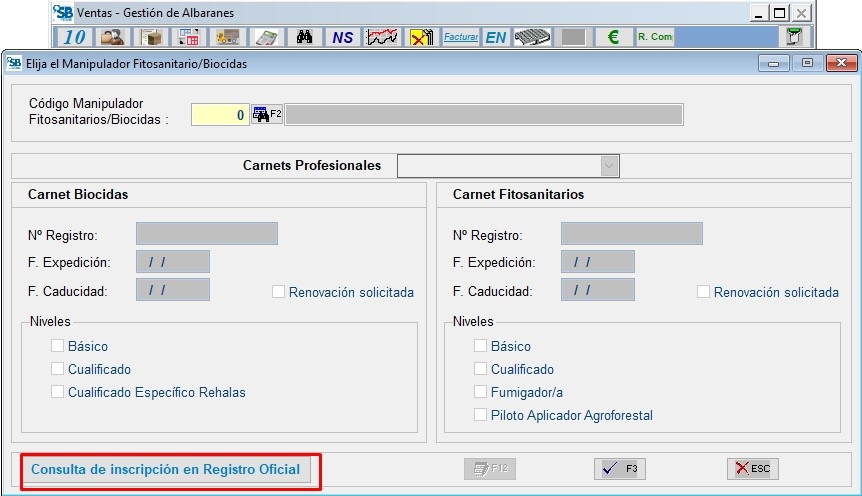Click the yellow red-cross toolbar icon
This screenshot has width=862, height=496.
pos(421,37)
